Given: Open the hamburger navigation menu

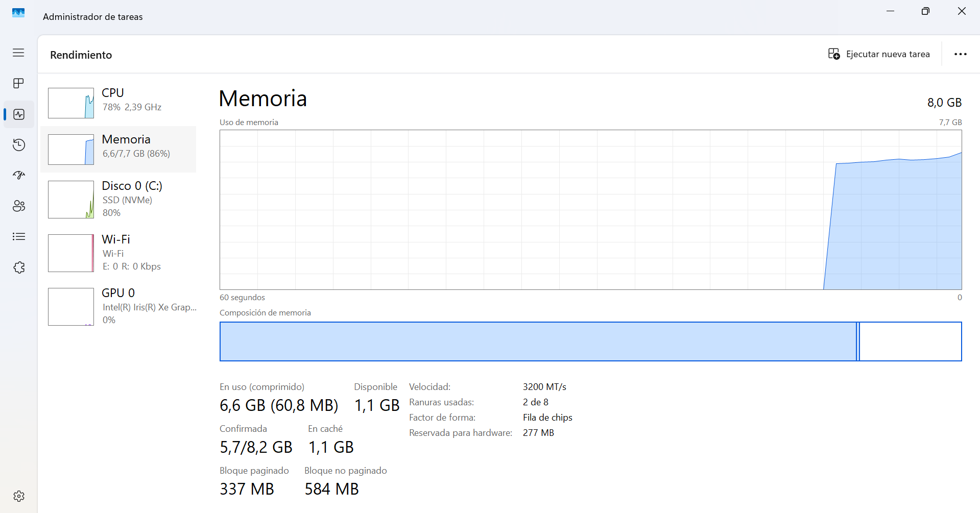Looking at the screenshot, I should tap(18, 53).
